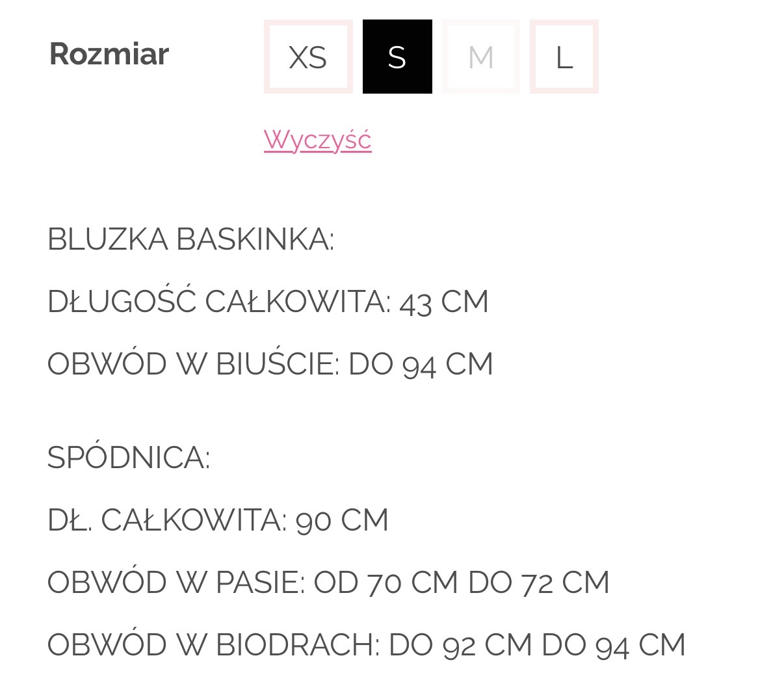Image resolution: width=784 pixels, height=684 pixels.
Task: Choose the greyed-out M size option
Action: pyautogui.click(x=480, y=57)
